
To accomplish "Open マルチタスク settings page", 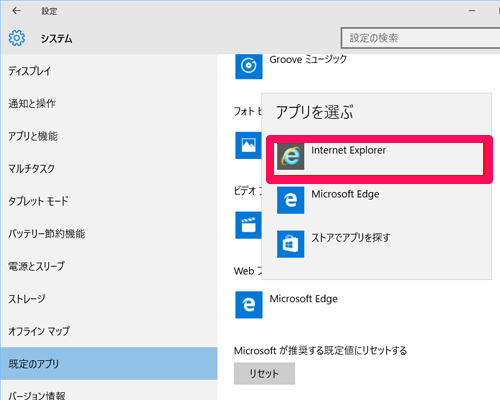I will [x=109, y=168].
